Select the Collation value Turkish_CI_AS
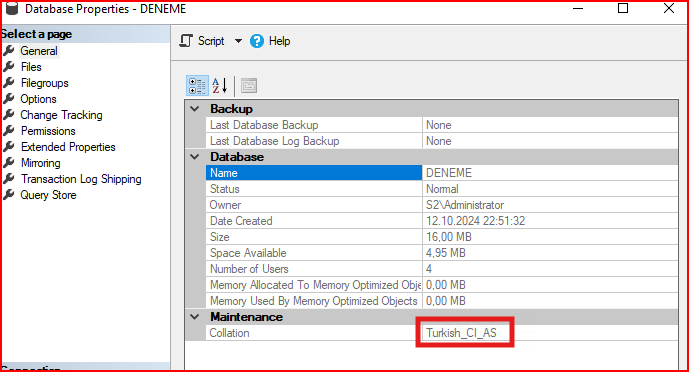This screenshot has width=689, height=372. click(x=461, y=333)
